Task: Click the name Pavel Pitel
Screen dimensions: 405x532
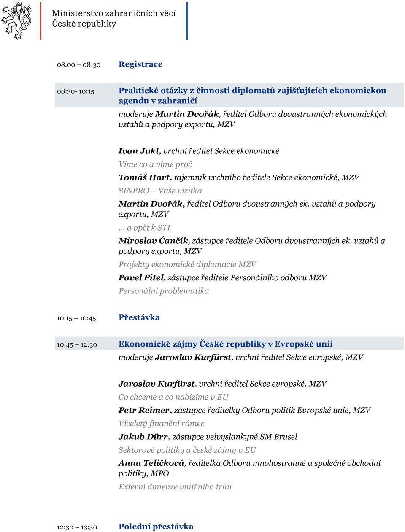Action: click(x=141, y=278)
